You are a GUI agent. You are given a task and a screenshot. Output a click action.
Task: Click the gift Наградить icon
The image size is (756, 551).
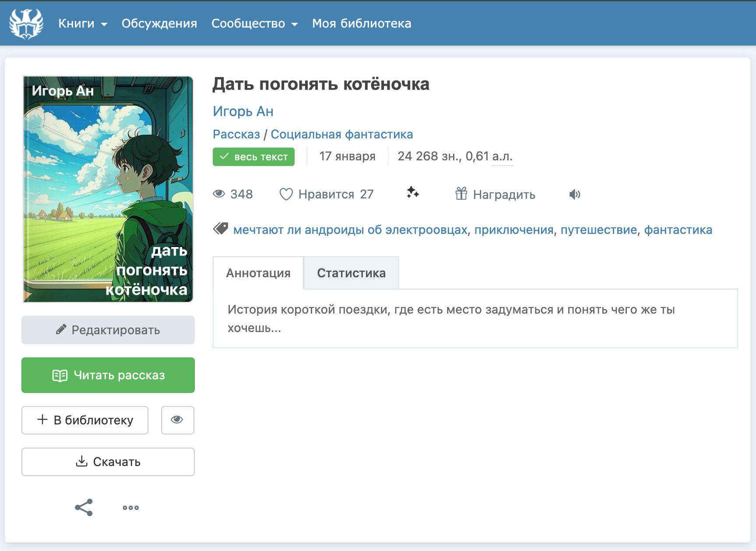point(461,194)
